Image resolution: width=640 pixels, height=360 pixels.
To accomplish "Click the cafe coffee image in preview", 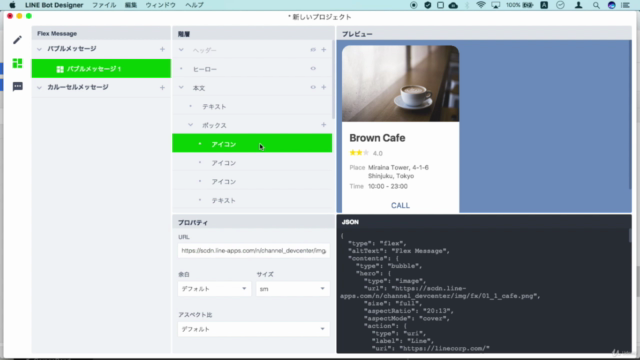I will (x=400, y=84).
